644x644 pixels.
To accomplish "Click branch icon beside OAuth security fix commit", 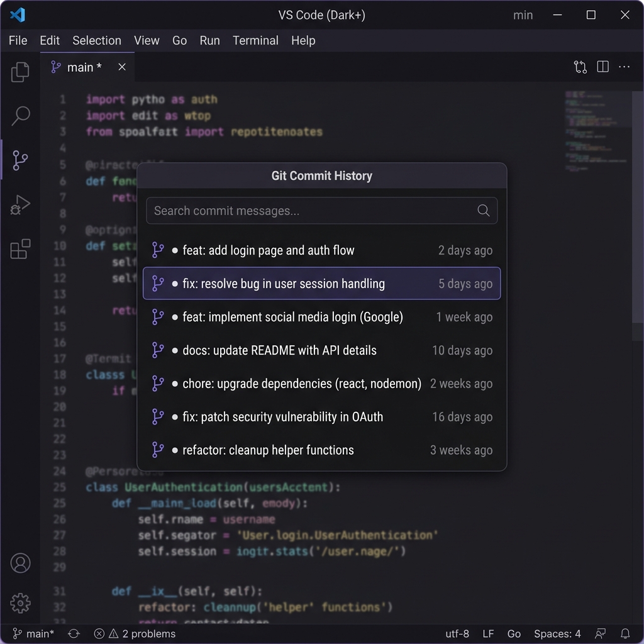I will [158, 416].
